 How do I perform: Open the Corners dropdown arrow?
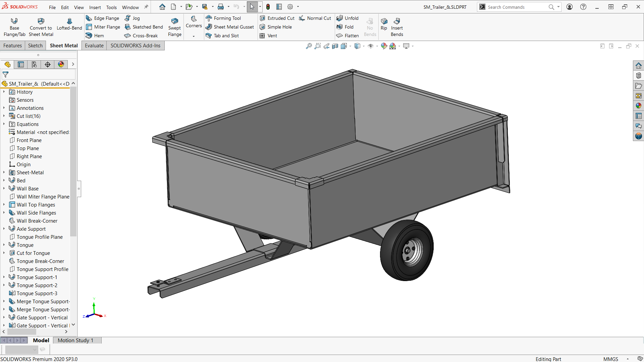point(194,36)
